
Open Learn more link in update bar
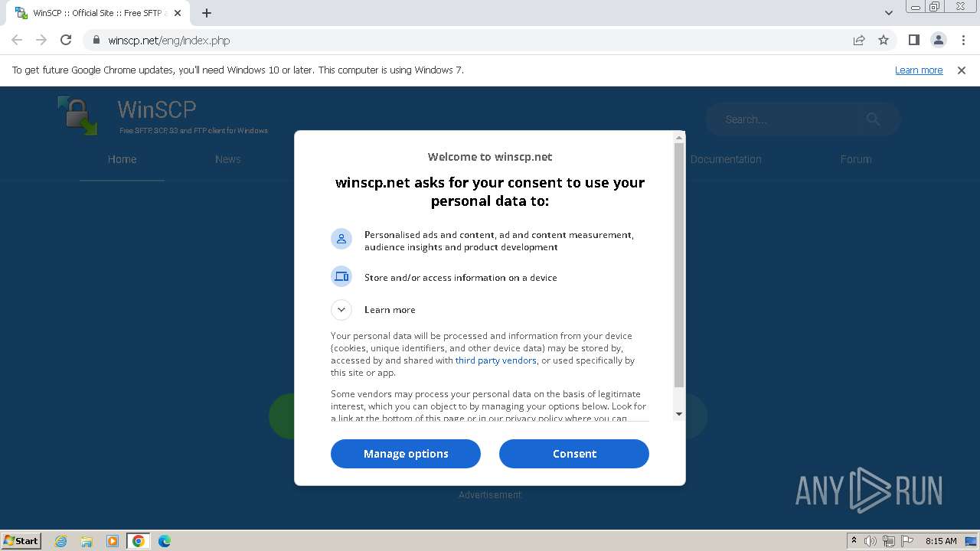point(919,70)
